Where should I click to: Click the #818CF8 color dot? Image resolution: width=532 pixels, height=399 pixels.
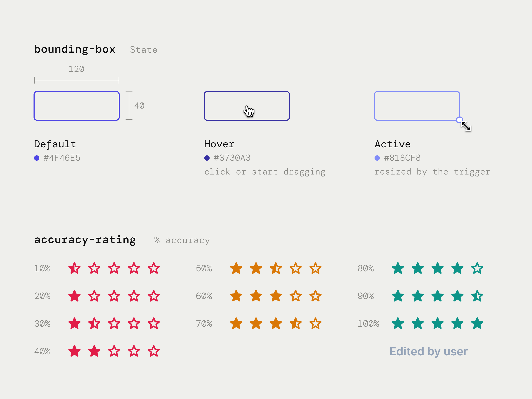click(377, 158)
